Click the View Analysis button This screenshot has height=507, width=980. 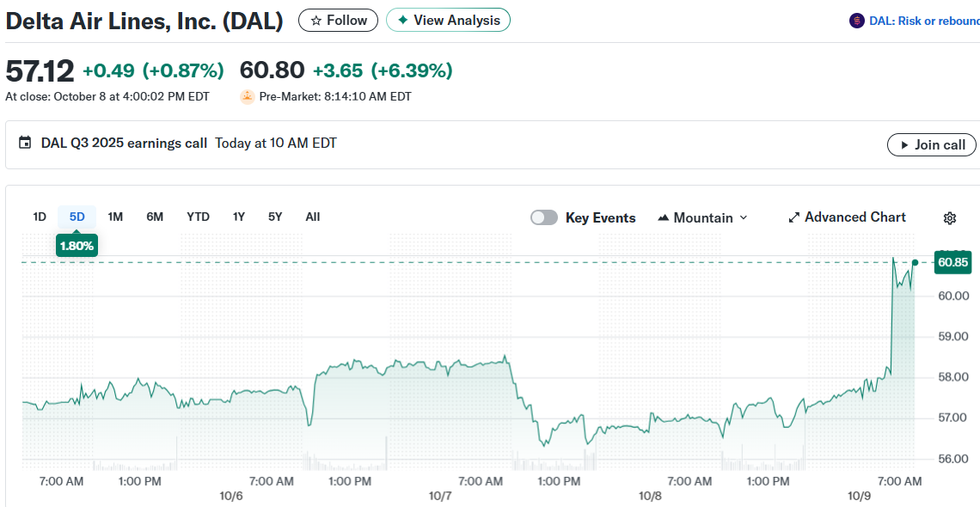tap(448, 20)
